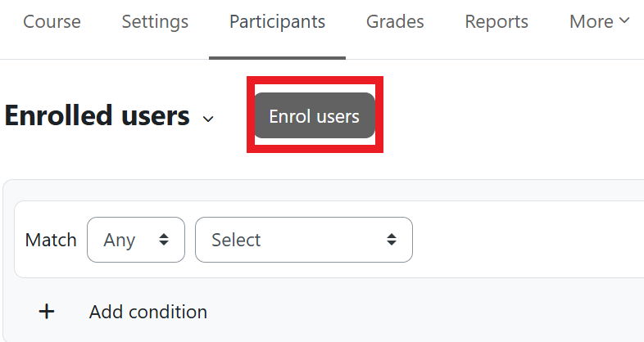Open the Reports tab
The width and height of the screenshot is (644, 342).
click(x=497, y=21)
